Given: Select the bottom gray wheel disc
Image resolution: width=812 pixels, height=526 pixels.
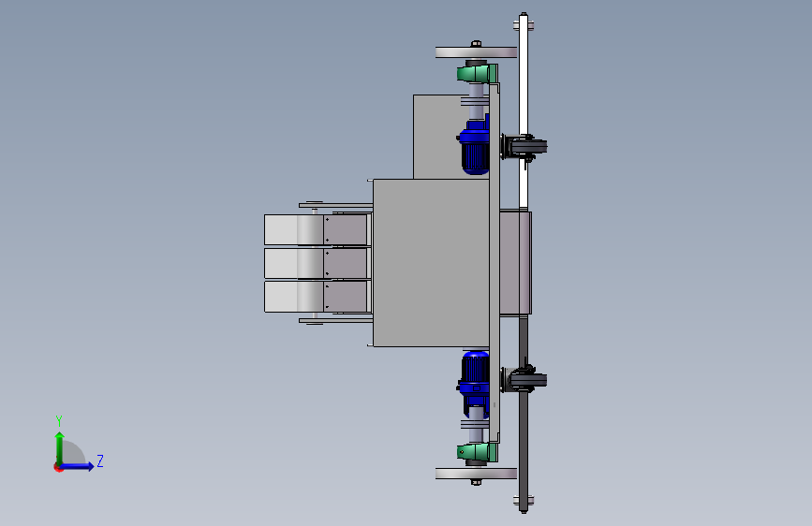Looking at the screenshot, I should tap(476, 474).
